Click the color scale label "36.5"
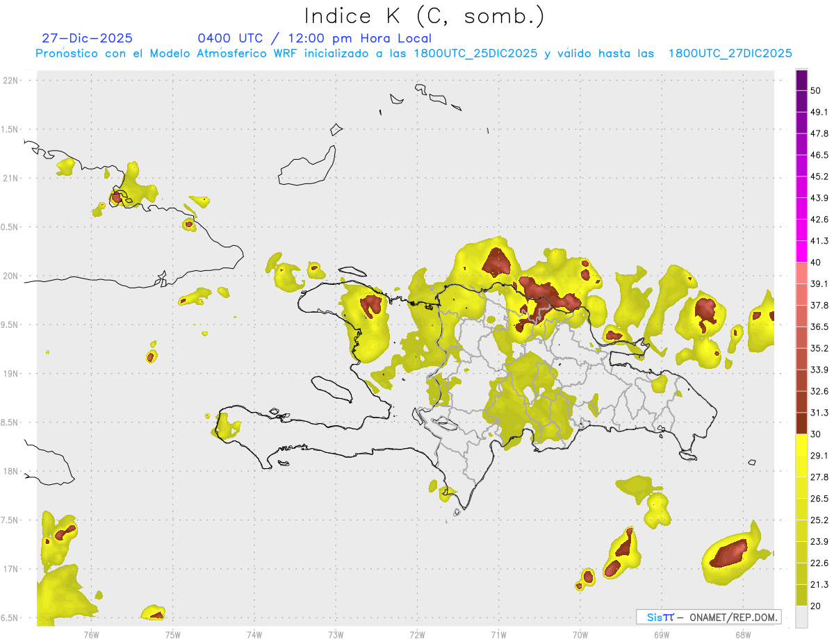This screenshot has width=834, height=644. 819,327
